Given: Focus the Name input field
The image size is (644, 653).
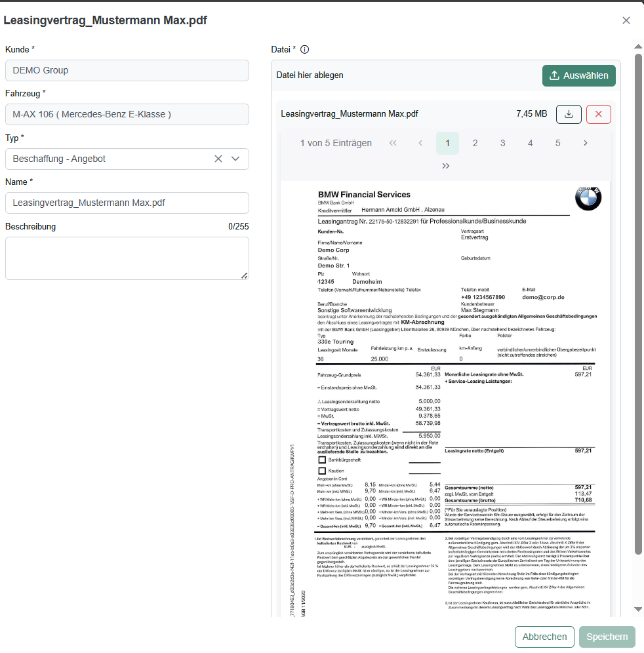Looking at the screenshot, I should [127, 203].
